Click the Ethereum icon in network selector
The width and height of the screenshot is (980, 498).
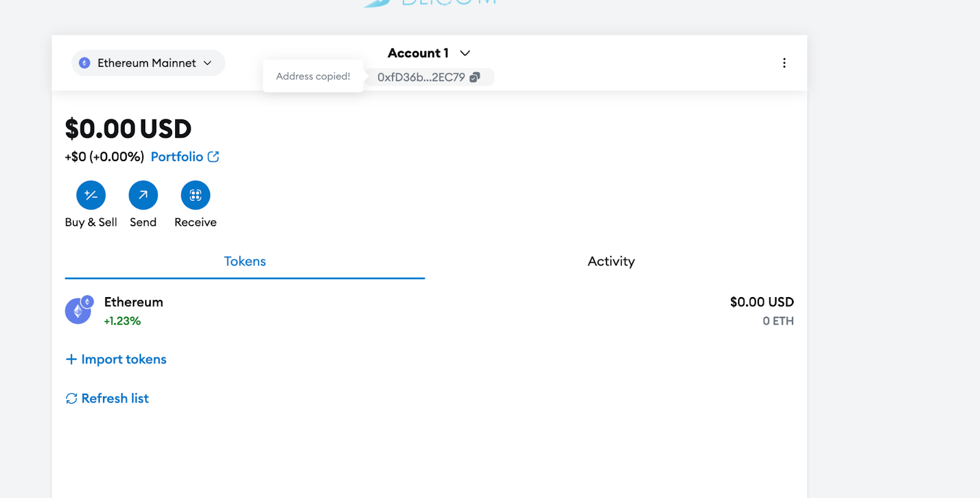85,63
